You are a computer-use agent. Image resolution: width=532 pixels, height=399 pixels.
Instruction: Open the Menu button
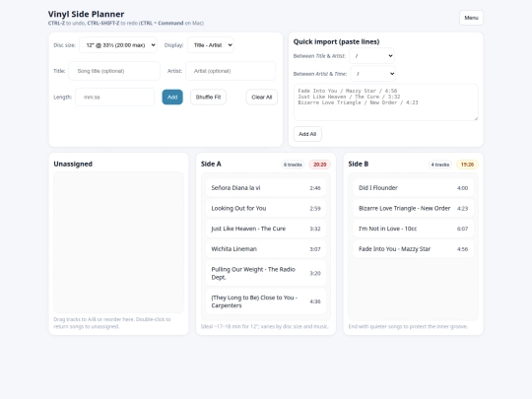coord(471,18)
